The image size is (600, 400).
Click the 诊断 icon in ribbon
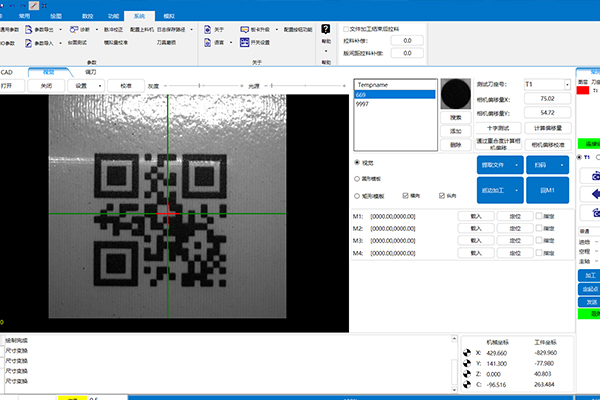click(x=73, y=31)
